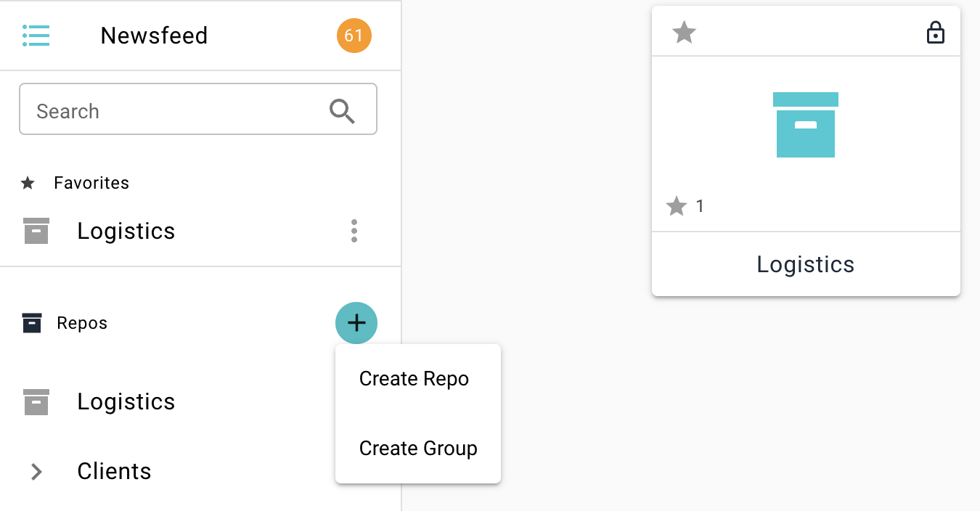
Task: Select the Clients group label
Action: point(114,472)
